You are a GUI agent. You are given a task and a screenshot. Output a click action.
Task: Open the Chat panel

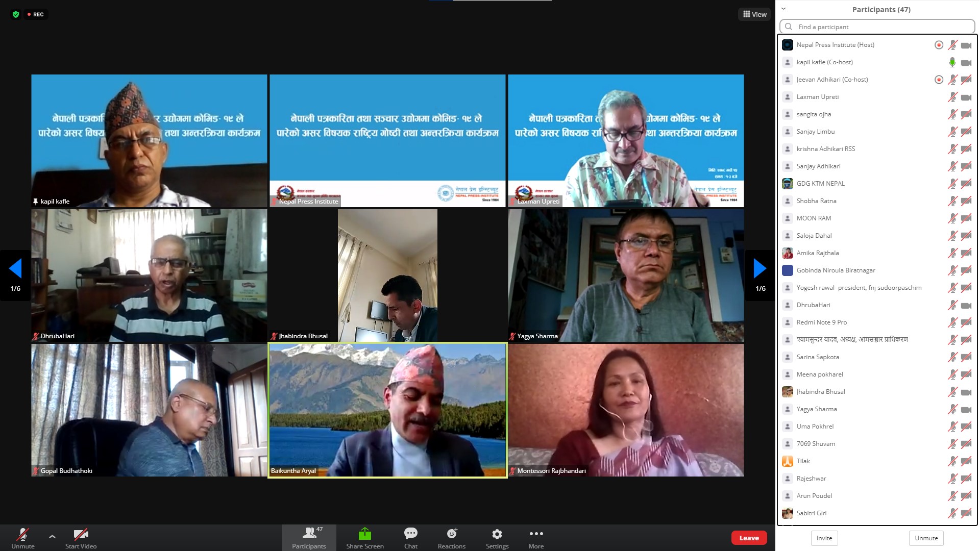(410, 538)
